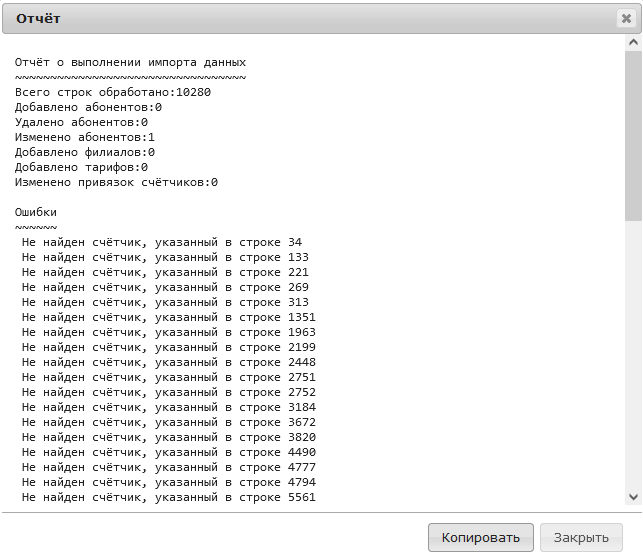Image resolution: width=643 pixels, height=557 pixels.
Task: Click the Копировать button
Action: (480, 537)
